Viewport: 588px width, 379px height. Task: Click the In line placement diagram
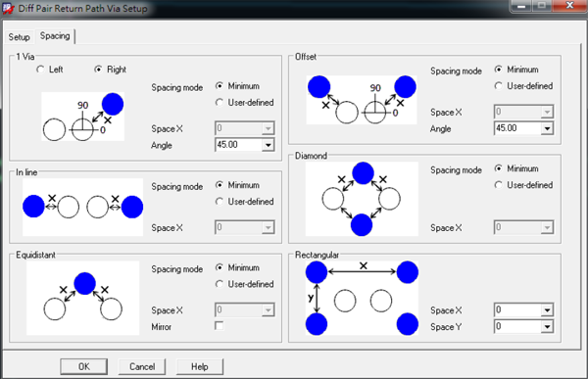[82, 207]
